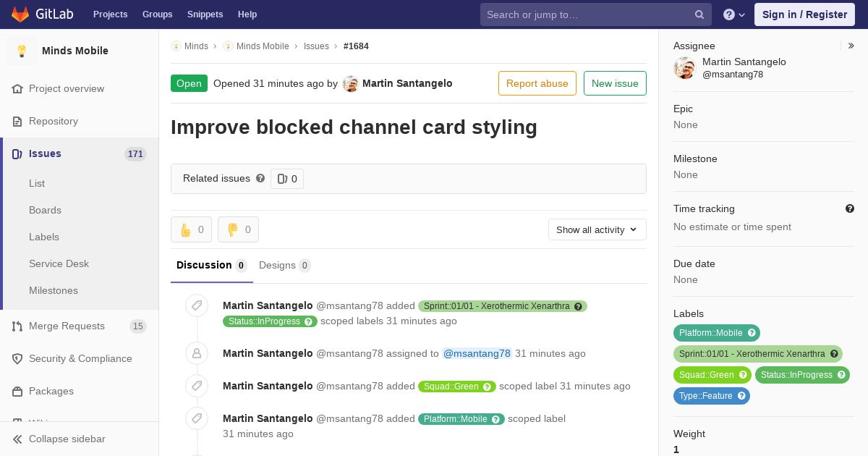Open issue Boards
868x456 pixels.
[x=45, y=210]
